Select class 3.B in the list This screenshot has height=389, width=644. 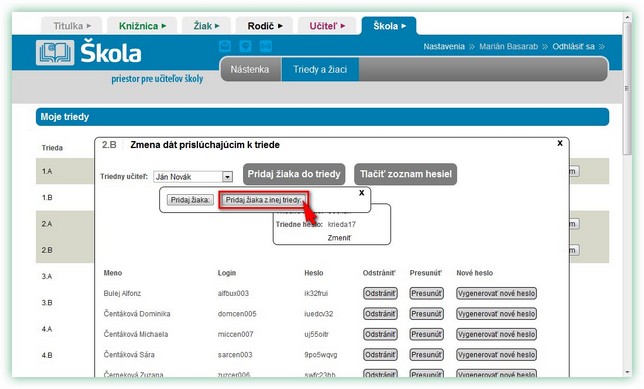point(47,303)
